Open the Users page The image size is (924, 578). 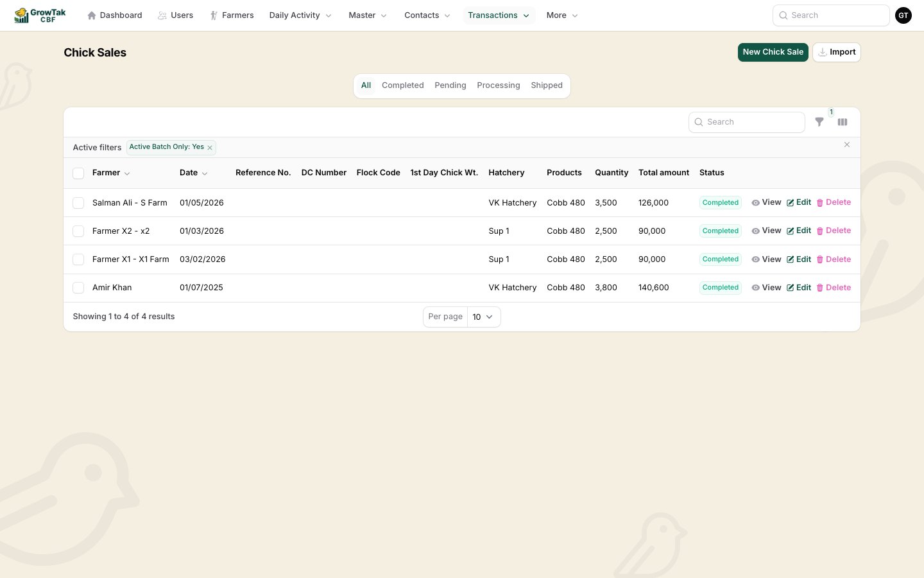(175, 15)
